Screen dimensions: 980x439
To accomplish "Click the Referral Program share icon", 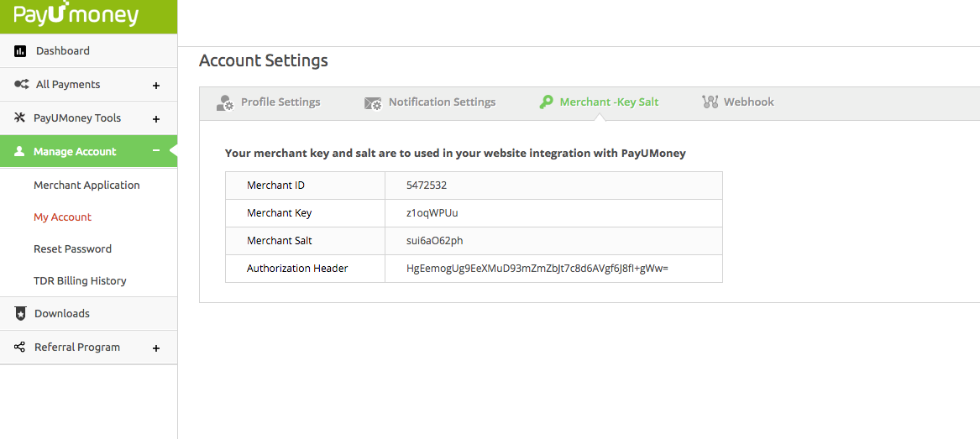I will pyautogui.click(x=20, y=348).
